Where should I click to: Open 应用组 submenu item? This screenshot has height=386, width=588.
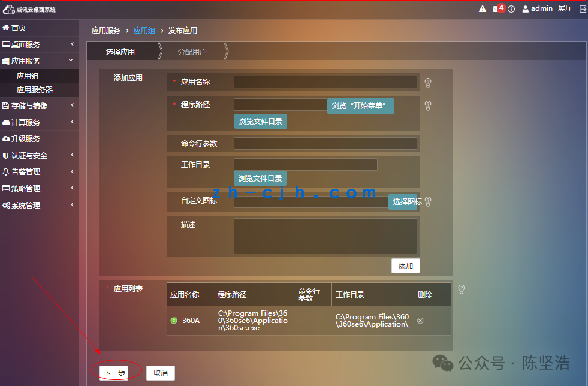[x=40, y=76]
